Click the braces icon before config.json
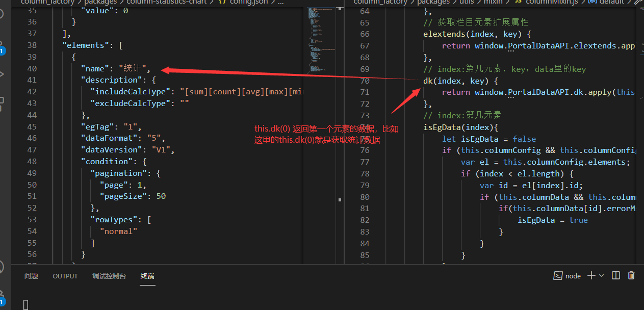The height and width of the screenshot is (310, 644). (223, 2)
